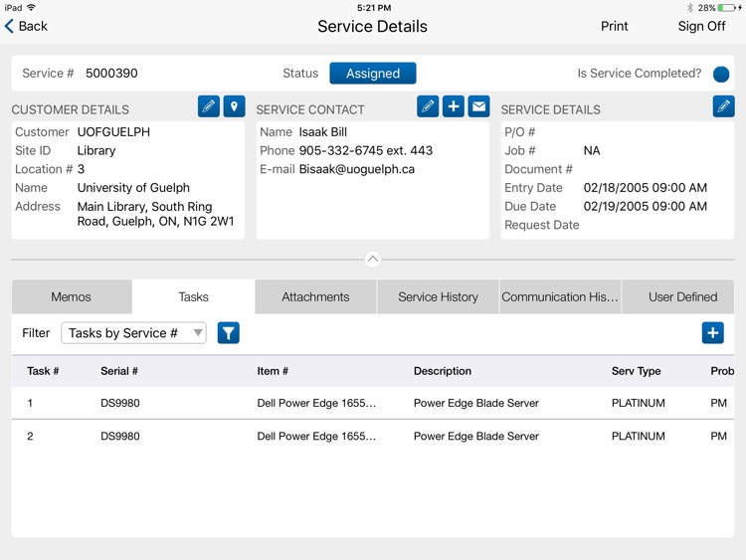Screen dimensions: 746x560
Task: Tap Site ID value Library
Action: (x=96, y=151)
